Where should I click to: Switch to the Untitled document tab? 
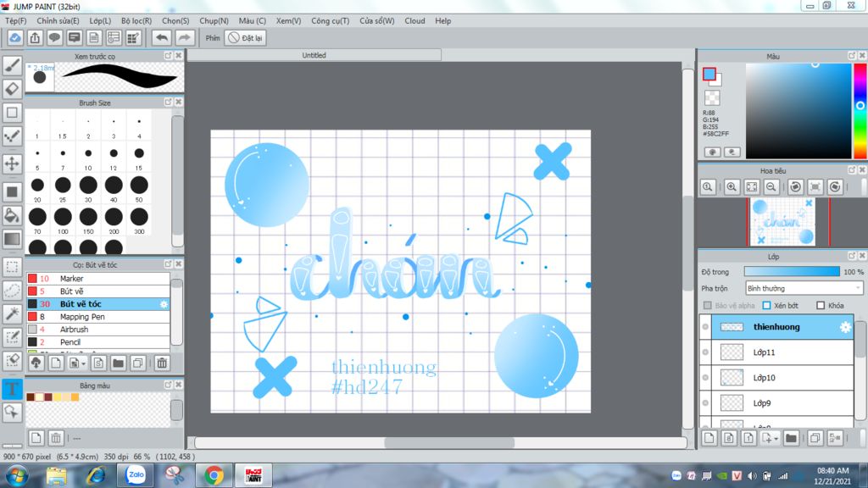click(x=314, y=55)
